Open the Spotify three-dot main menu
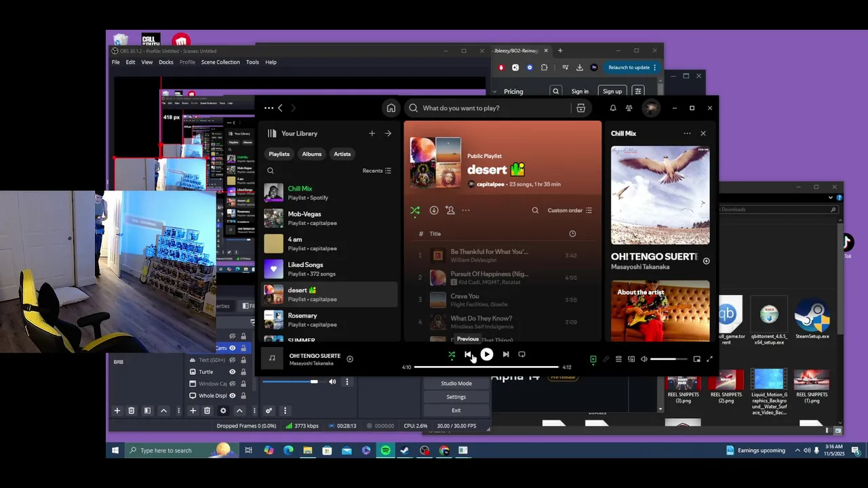This screenshot has height=488, width=868. (269, 108)
